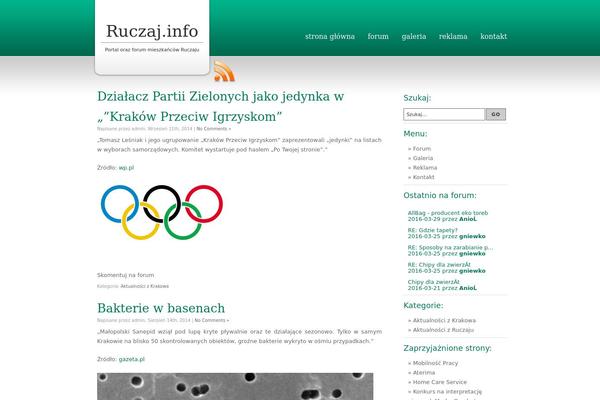The image size is (600, 400).
Task: Follow the gazeta.pl source link
Action: click(x=132, y=359)
